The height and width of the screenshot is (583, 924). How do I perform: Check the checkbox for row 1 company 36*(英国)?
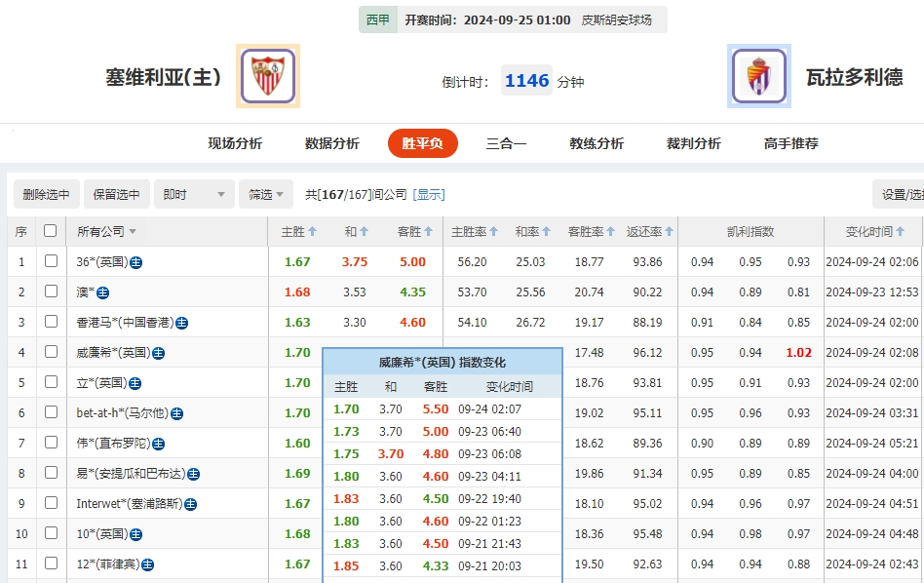(52, 261)
